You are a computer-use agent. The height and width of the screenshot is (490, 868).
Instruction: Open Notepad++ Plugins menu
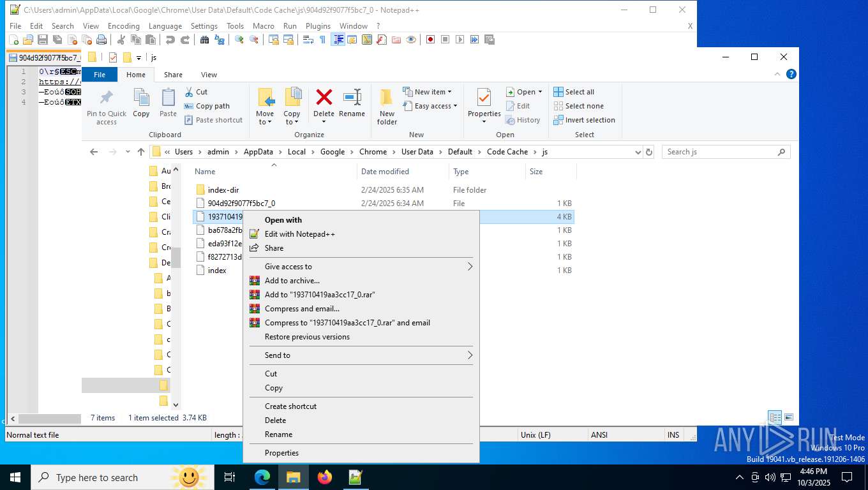[318, 26]
